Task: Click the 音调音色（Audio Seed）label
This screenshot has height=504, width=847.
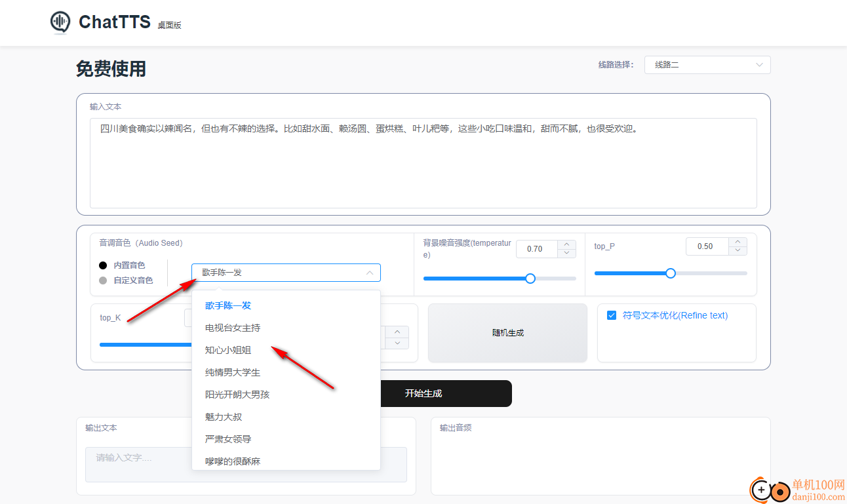Action: click(x=141, y=243)
